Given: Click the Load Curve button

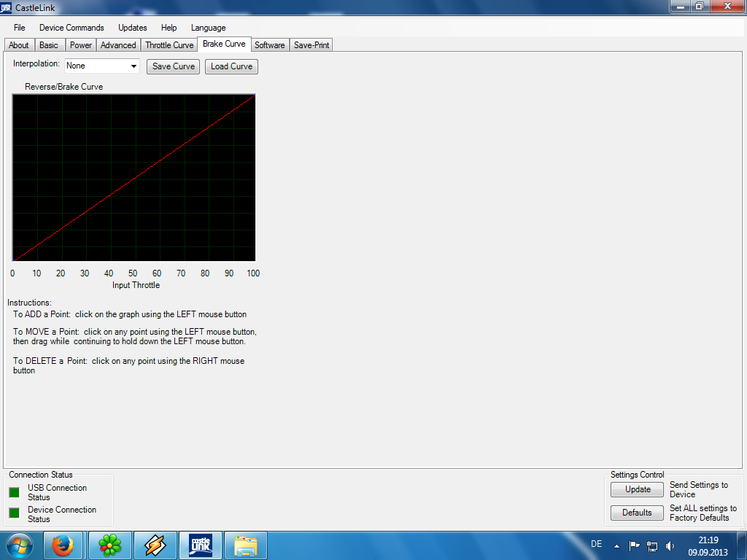Looking at the screenshot, I should (x=231, y=66).
